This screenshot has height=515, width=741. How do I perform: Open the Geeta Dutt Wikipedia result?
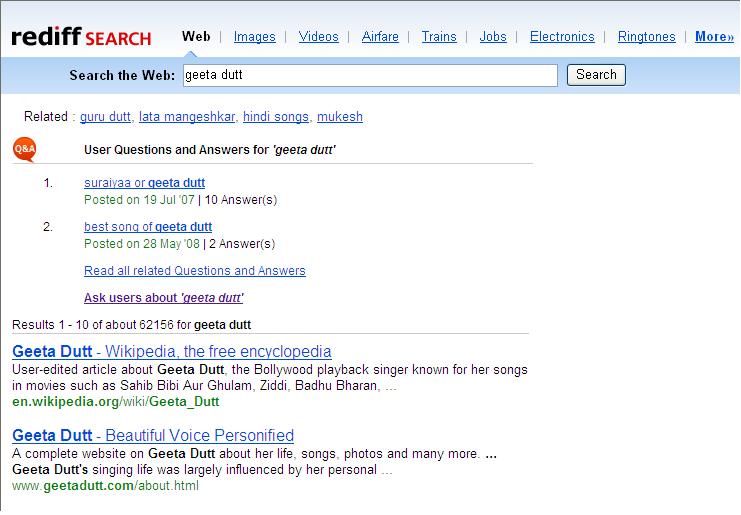(x=172, y=352)
